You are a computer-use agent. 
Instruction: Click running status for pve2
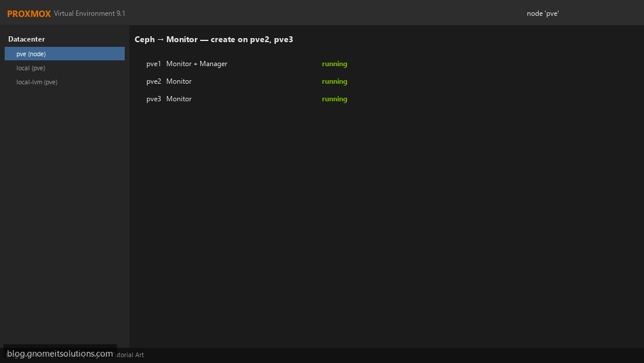334,81
